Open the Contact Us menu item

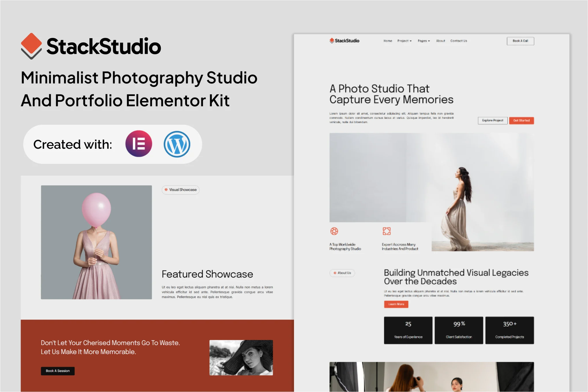(x=458, y=41)
